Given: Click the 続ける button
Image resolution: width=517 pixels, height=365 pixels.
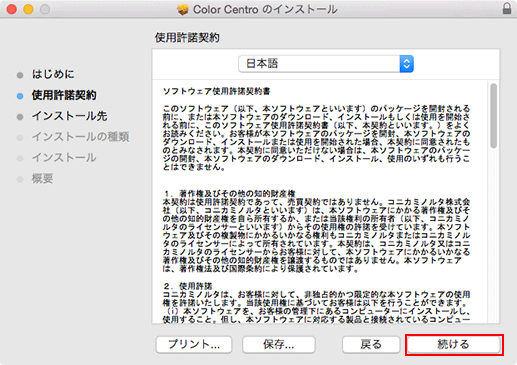Looking at the screenshot, I should tap(454, 344).
